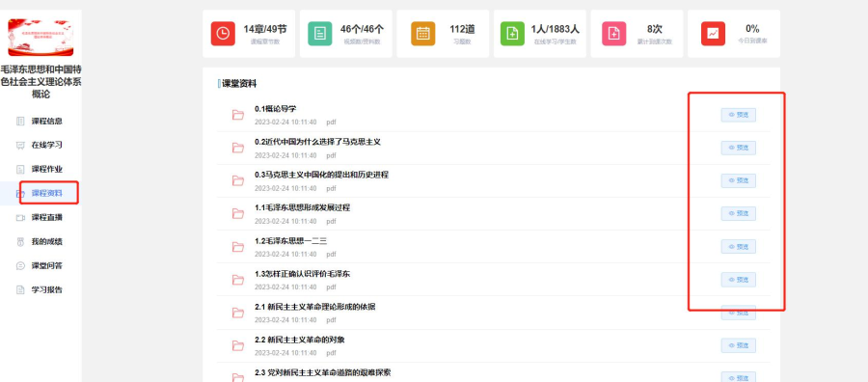Image resolution: width=868 pixels, height=382 pixels.
Task: Preview the 1.3怎样正确认识评价毛泽东 file
Action: (x=738, y=280)
